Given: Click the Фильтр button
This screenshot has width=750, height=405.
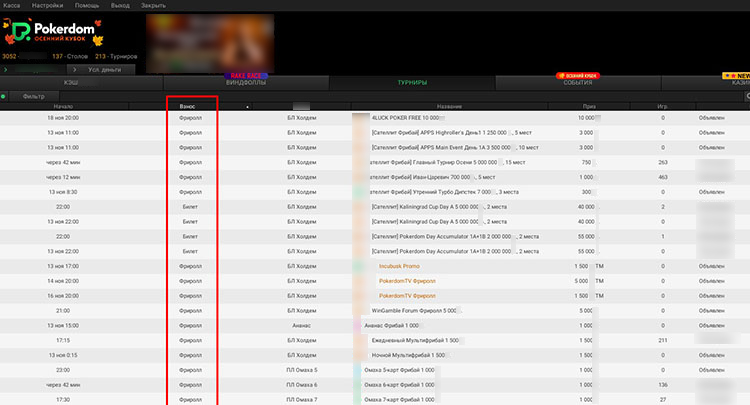Looking at the screenshot, I should [33, 96].
